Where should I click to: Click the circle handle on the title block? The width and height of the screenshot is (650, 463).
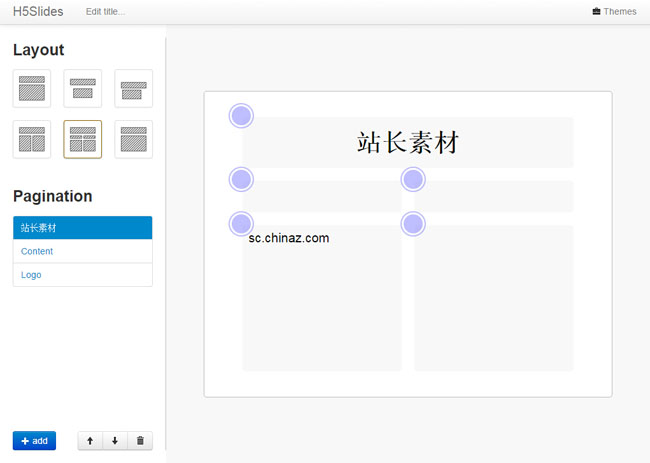pos(241,116)
